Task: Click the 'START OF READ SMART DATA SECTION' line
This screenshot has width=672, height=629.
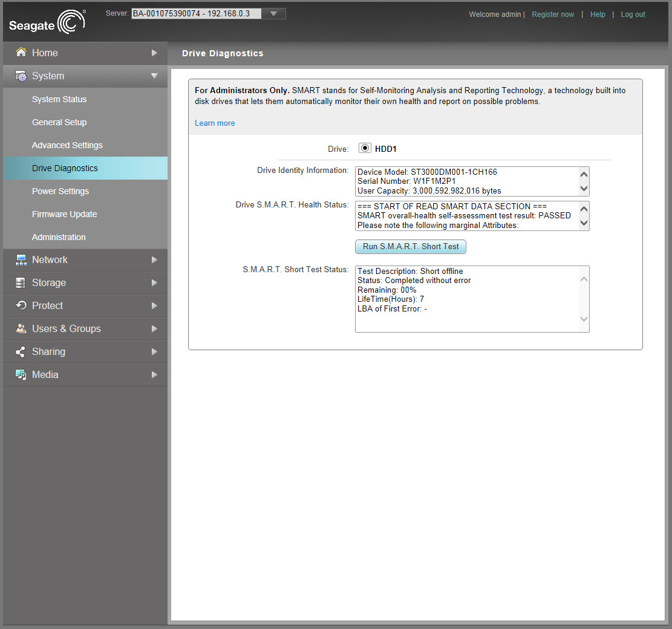Action: 452,206
